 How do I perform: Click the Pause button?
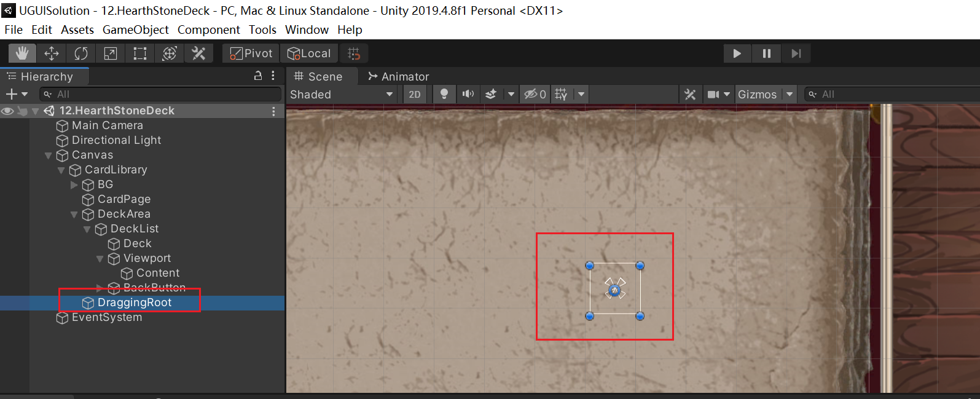(x=766, y=53)
